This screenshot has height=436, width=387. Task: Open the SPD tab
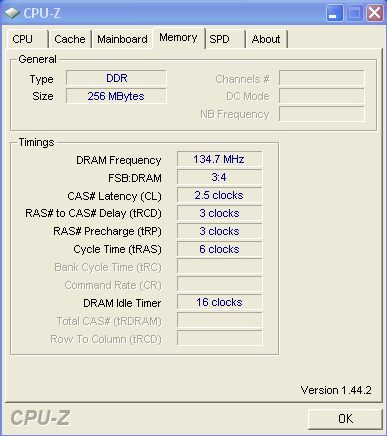(x=225, y=39)
